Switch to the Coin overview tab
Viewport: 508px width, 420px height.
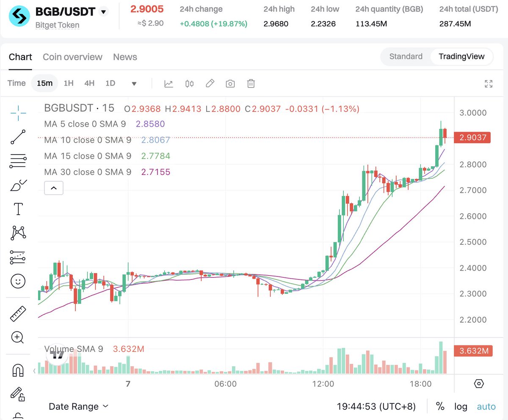coord(72,57)
